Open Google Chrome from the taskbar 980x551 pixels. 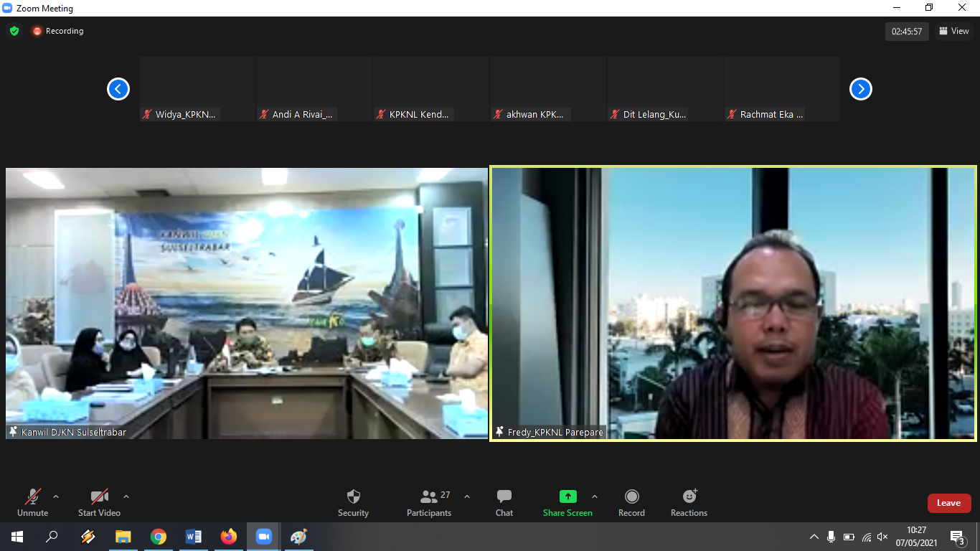[x=159, y=537]
